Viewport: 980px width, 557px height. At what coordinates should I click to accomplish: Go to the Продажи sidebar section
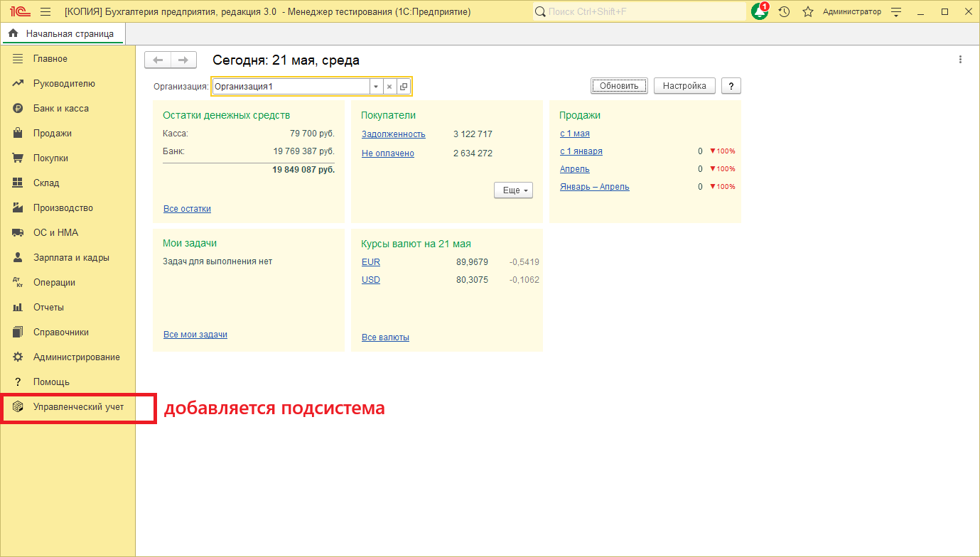[x=68, y=134]
